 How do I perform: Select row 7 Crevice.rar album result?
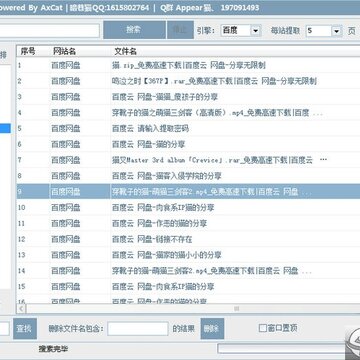(188, 160)
